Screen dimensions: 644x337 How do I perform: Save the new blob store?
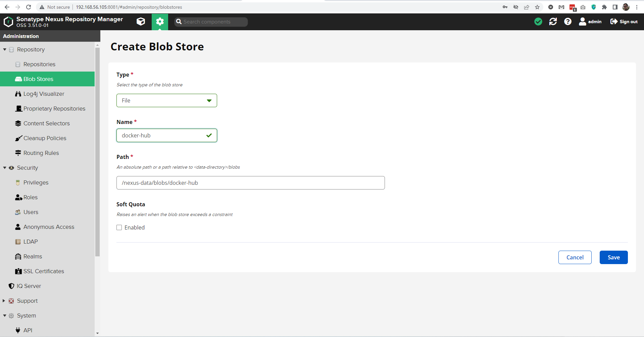coord(614,257)
